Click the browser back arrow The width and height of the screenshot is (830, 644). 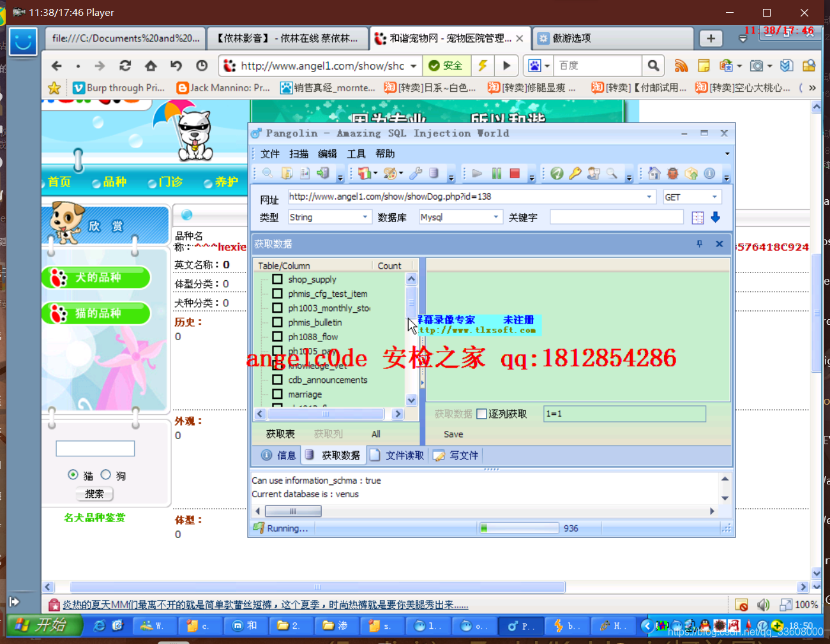tap(57, 66)
